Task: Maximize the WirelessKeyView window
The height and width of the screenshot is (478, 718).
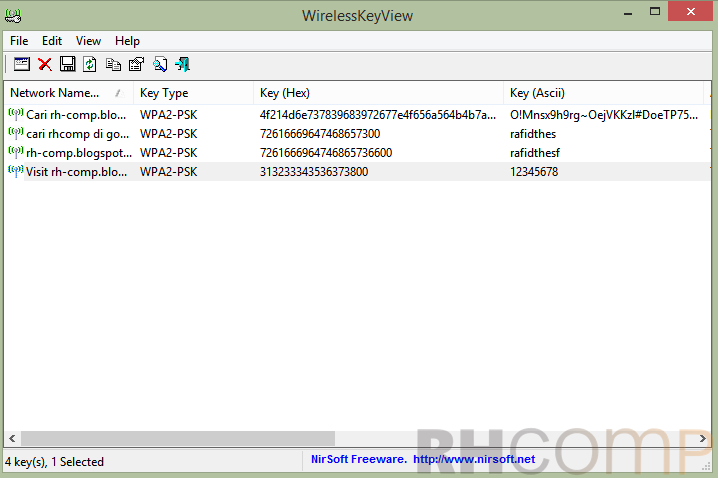Action: coord(655,11)
